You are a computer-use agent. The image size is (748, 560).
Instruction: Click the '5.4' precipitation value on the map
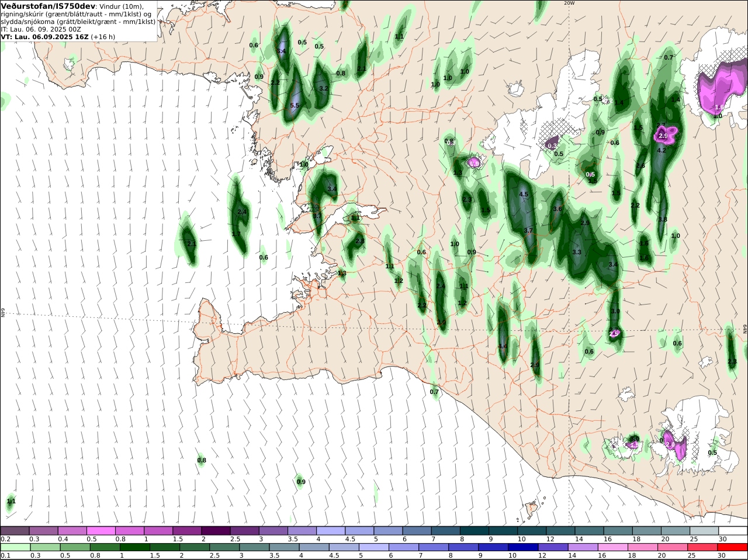[x=281, y=51]
